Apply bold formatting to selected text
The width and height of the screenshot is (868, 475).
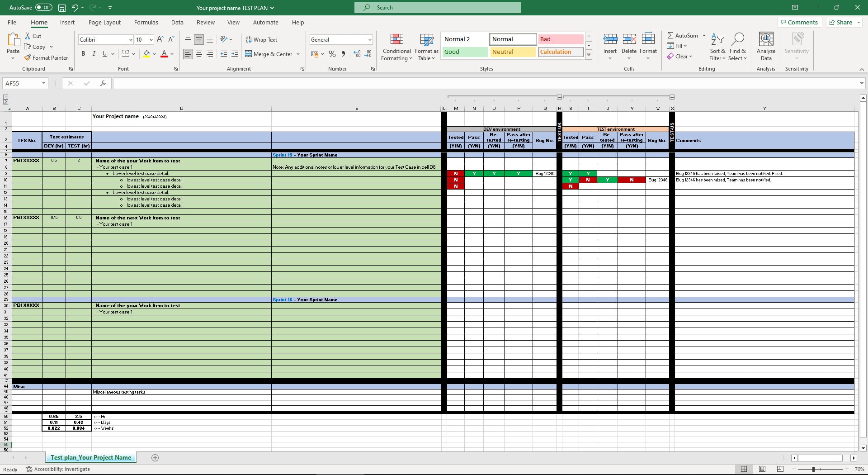pos(83,53)
